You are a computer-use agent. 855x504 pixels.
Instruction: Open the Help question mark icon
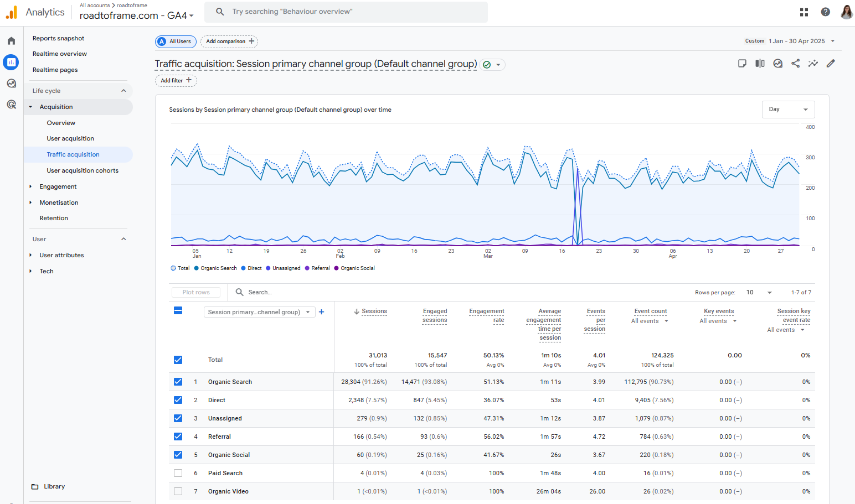click(825, 12)
